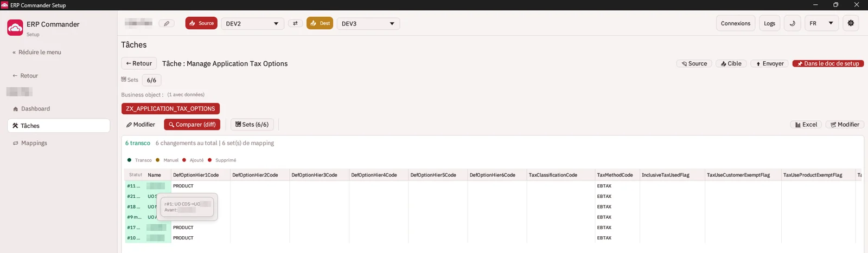This screenshot has width=868, height=253.
Task: Click the #9 m... status cell
Action: tap(135, 217)
